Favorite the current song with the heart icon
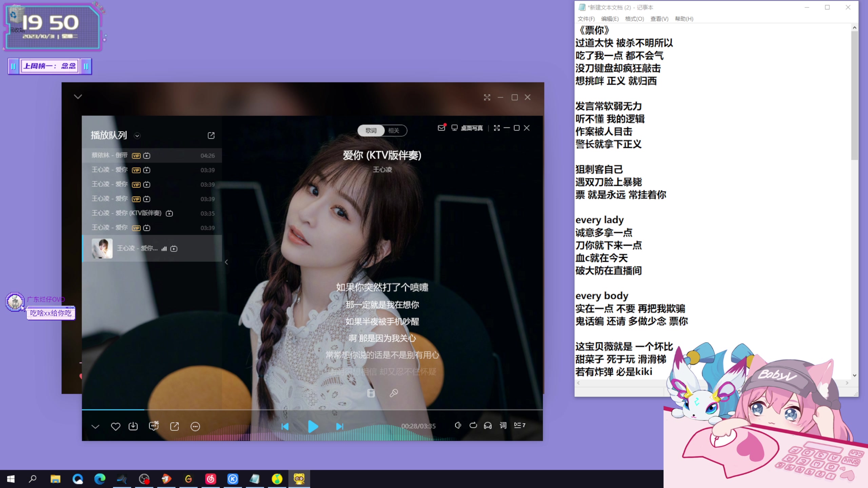 [115, 426]
